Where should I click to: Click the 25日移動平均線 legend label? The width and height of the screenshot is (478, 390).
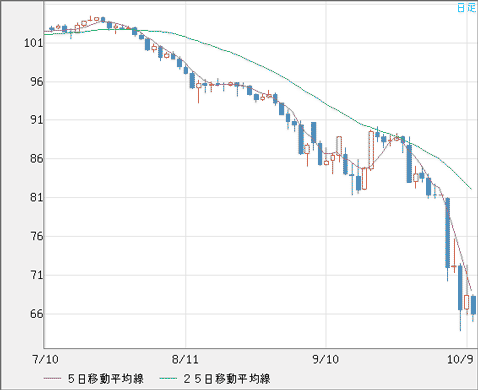coord(227,379)
